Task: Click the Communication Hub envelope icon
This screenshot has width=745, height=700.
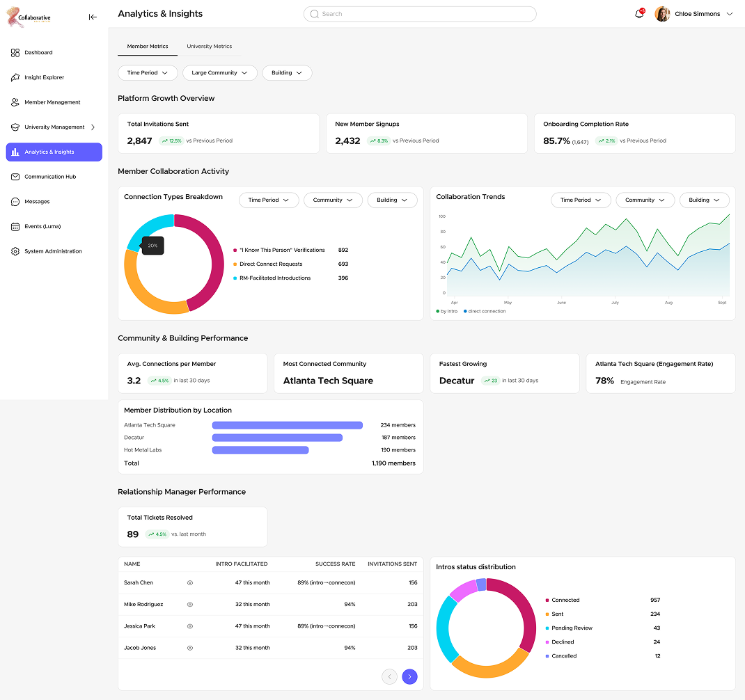Action: 15,177
